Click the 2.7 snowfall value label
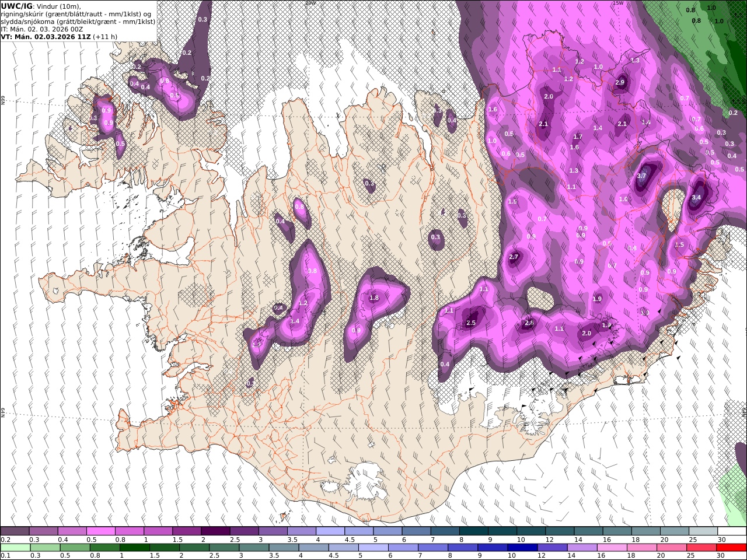Image resolution: width=747 pixels, height=560 pixels. pyautogui.click(x=514, y=257)
